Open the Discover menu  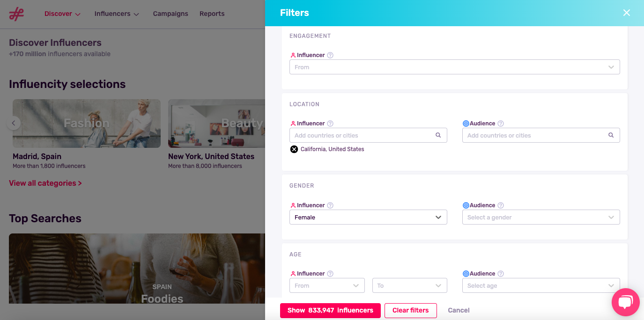(x=59, y=14)
